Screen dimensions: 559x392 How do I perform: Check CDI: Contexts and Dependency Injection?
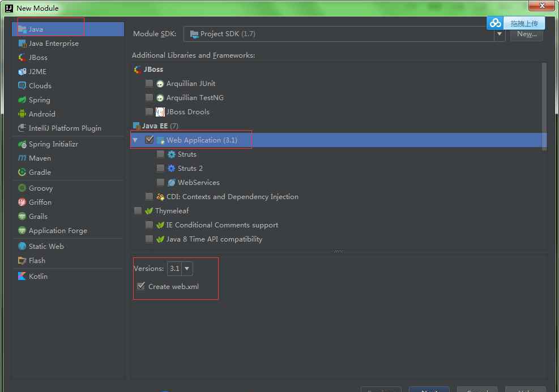coord(149,196)
